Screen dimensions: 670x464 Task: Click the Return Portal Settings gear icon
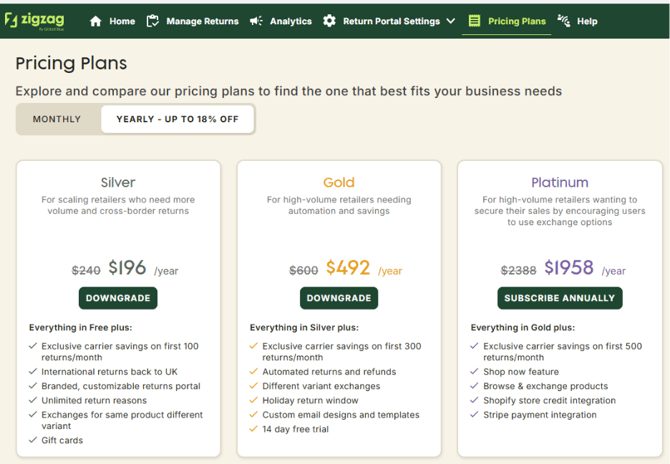pyautogui.click(x=329, y=21)
